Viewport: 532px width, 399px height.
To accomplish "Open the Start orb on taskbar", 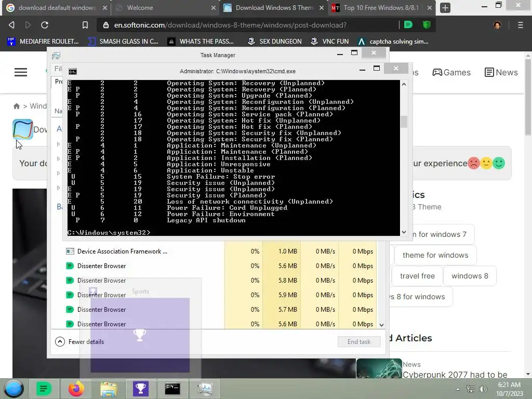I will [x=14, y=389].
